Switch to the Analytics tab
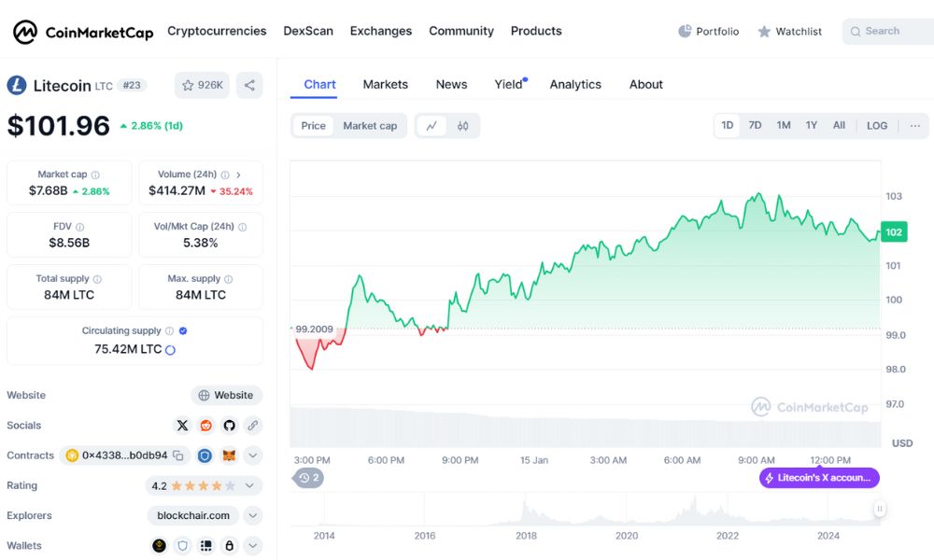 575,85
